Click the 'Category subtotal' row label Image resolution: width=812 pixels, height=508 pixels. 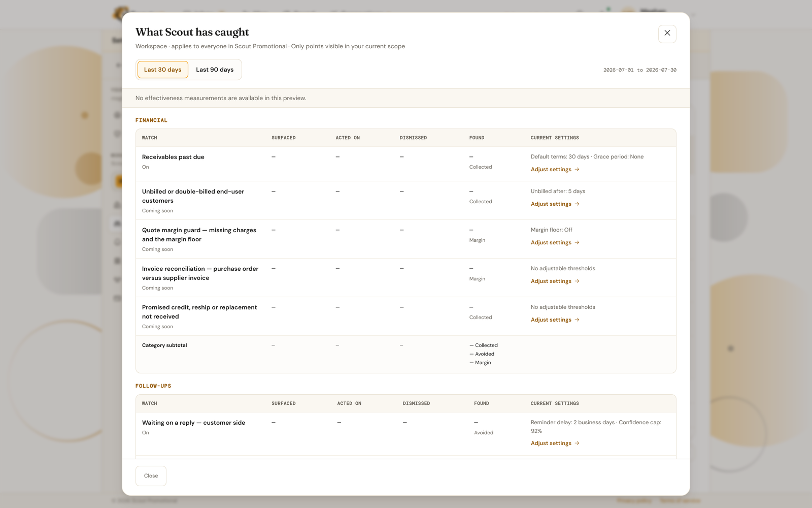[x=164, y=345]
